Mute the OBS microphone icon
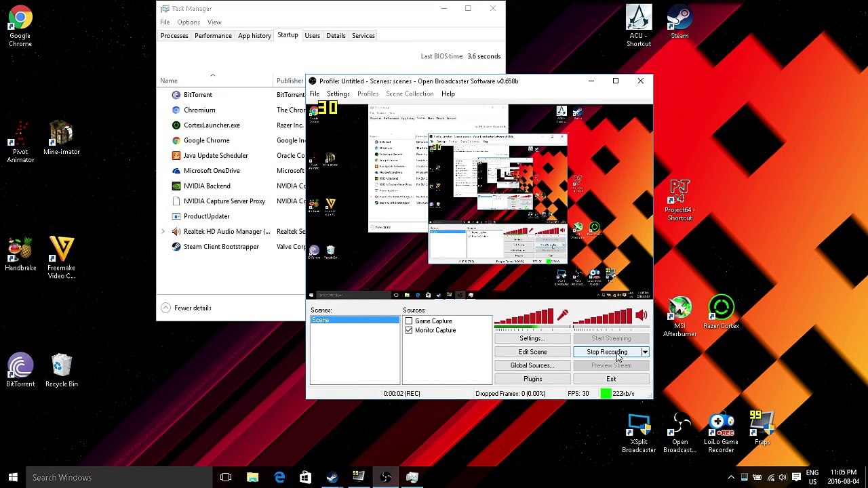868x488 pixels. [x=562, y=315]
